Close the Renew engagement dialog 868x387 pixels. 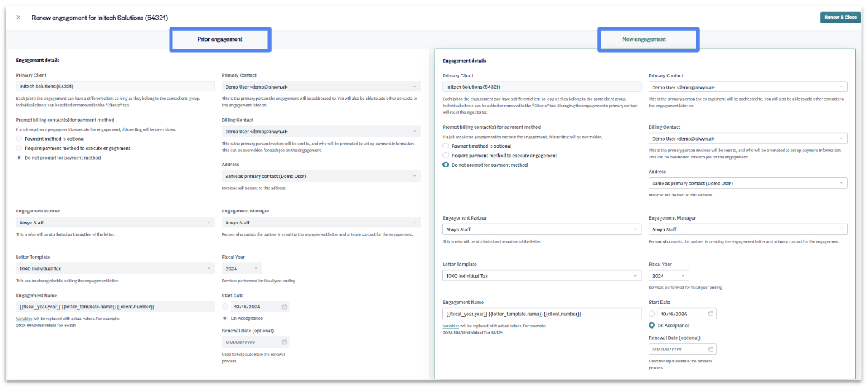pos(18,17)
